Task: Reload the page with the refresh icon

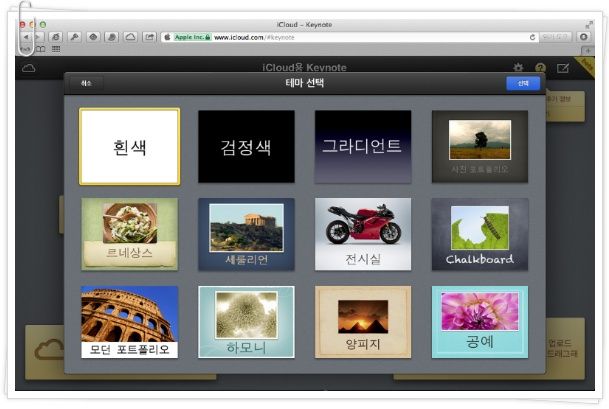Action: click(x=532, y=37)
